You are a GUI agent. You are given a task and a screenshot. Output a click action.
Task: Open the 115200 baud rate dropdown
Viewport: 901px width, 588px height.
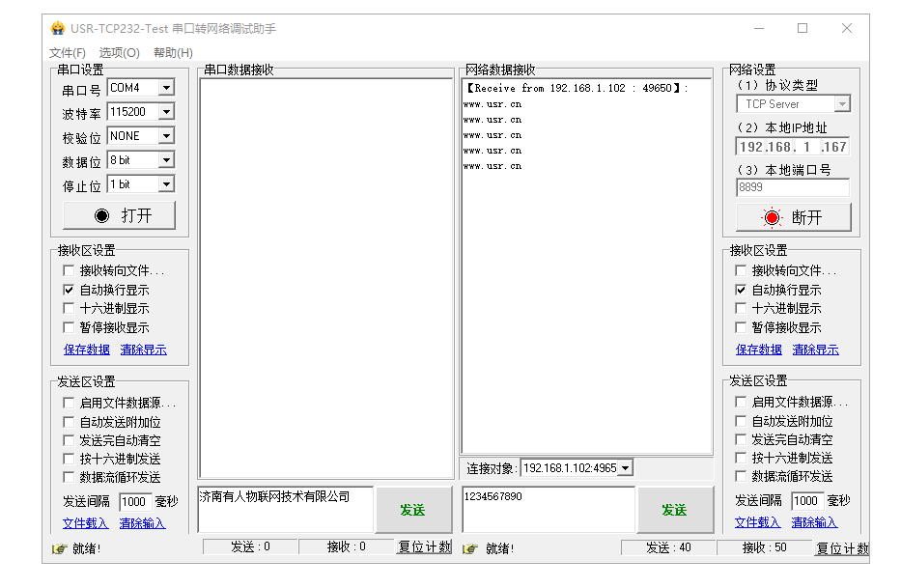click(x=166, y=112)
